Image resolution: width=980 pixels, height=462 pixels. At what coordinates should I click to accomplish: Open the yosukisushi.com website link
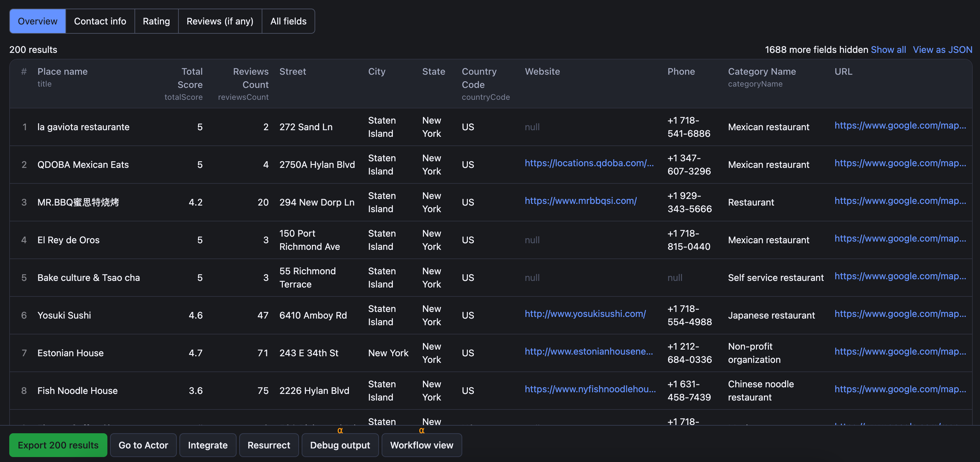[x=585, y=314]
